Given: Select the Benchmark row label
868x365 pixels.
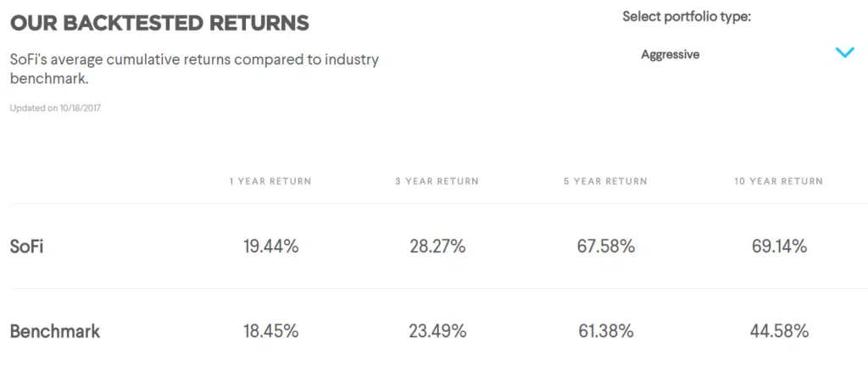Looking at the screenshot, I should [55, 331].
